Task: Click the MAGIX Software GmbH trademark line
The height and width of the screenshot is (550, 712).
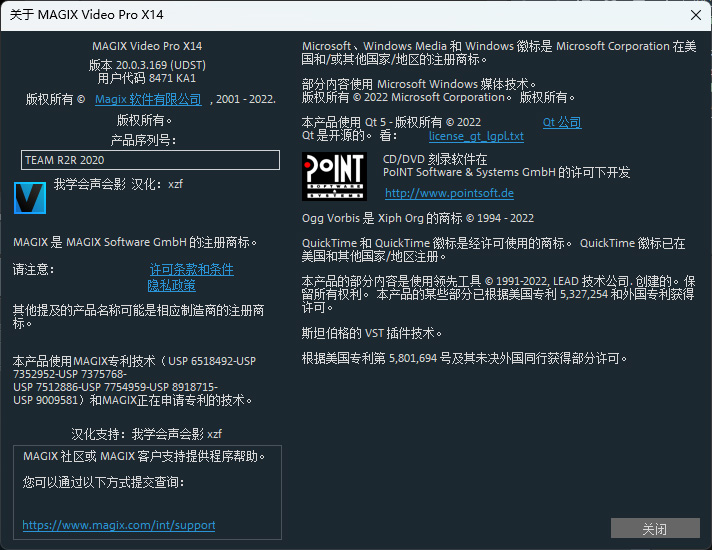Action: (x=135, y=242)
